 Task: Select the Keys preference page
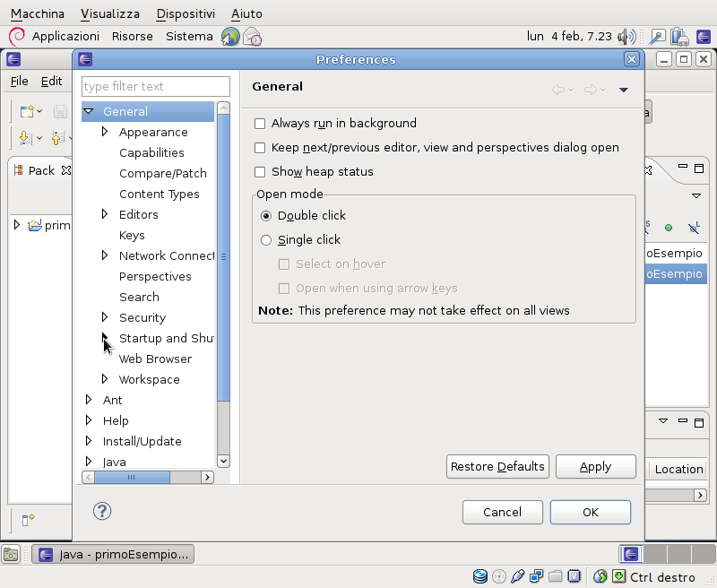pyautogui.click(x=132, y=236)
